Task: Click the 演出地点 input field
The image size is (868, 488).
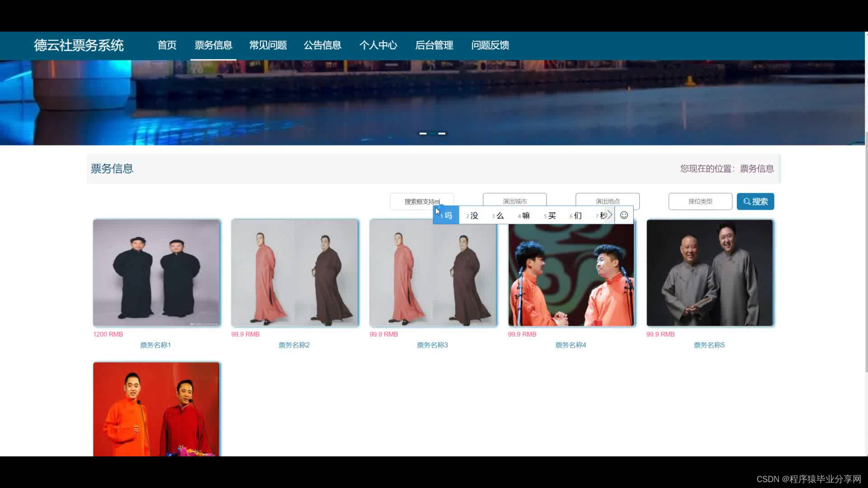Action: [x=607, y=199]
